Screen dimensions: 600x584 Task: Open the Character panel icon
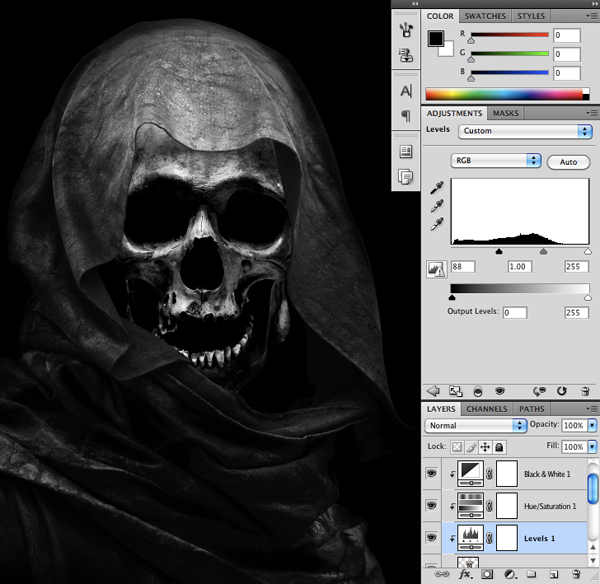coord(406,91)
